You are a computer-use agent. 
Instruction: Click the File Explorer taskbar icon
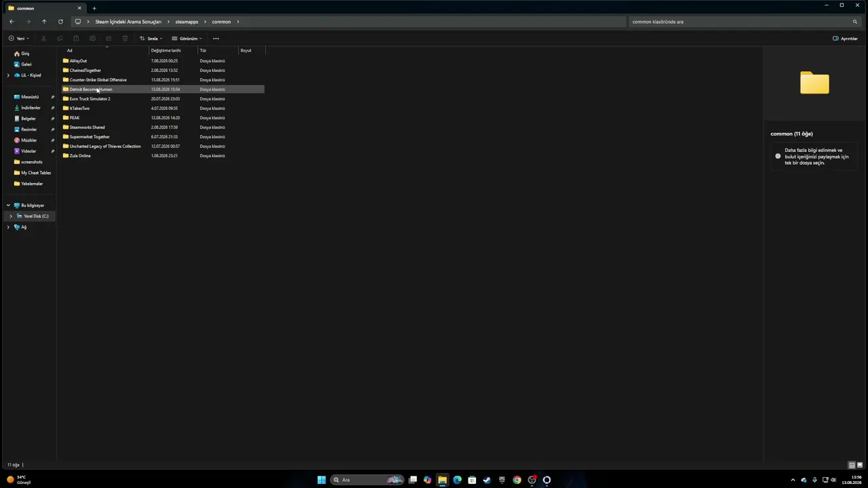[442, 480]
